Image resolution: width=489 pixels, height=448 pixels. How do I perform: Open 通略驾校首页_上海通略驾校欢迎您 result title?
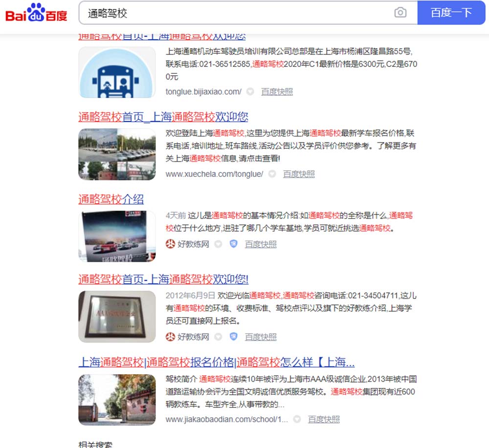[x=163, y=117]
